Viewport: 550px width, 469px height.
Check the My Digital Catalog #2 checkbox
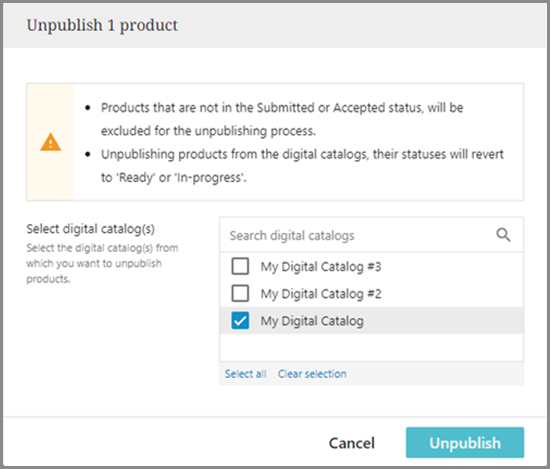(240, 293)
